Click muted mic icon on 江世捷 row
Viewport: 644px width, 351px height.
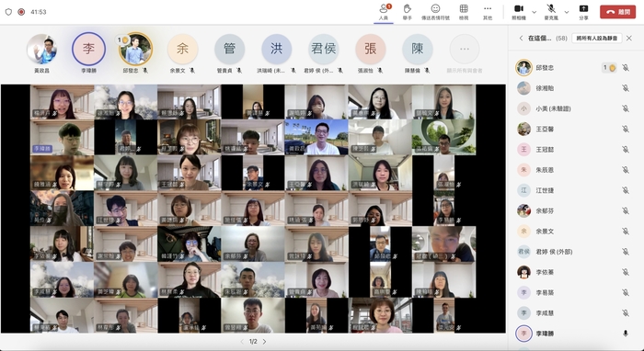click(x=625, y=190)
